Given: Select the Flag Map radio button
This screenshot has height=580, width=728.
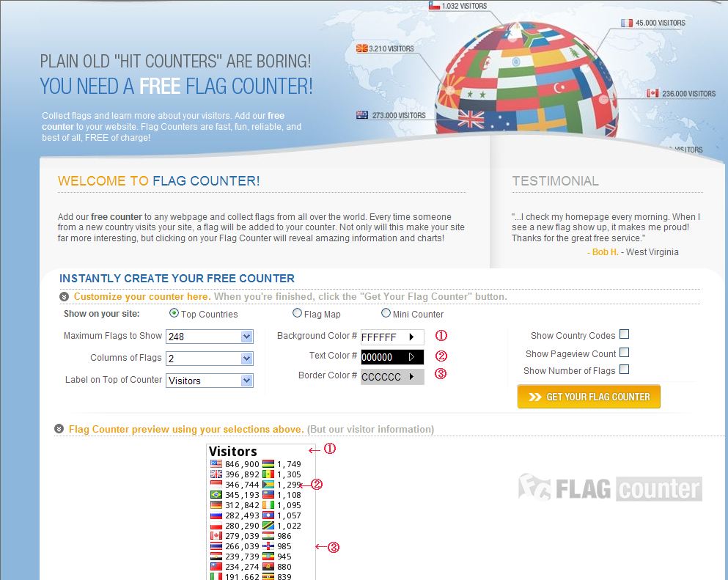Looking at the screenshot, I should (297, 313).
